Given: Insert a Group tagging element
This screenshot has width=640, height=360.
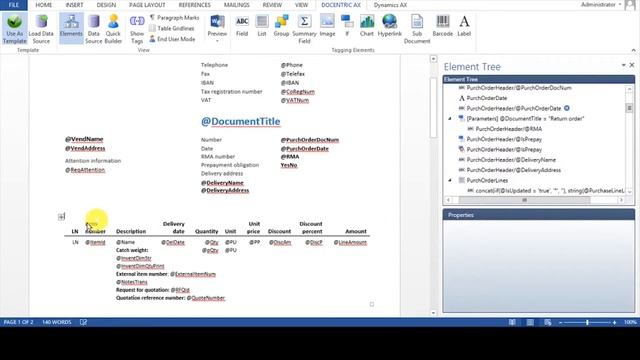Looking at the screenshot, I should click(x=281, y=26).
